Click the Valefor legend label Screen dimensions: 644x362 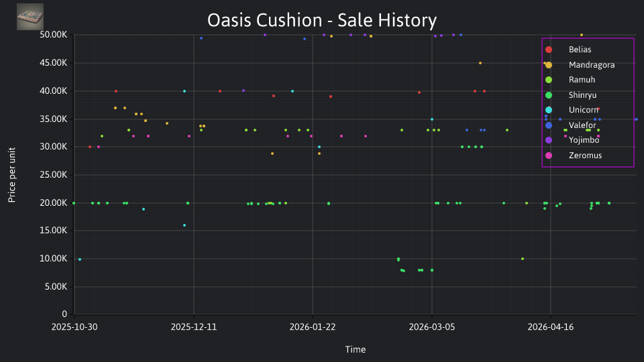point(582,125)
